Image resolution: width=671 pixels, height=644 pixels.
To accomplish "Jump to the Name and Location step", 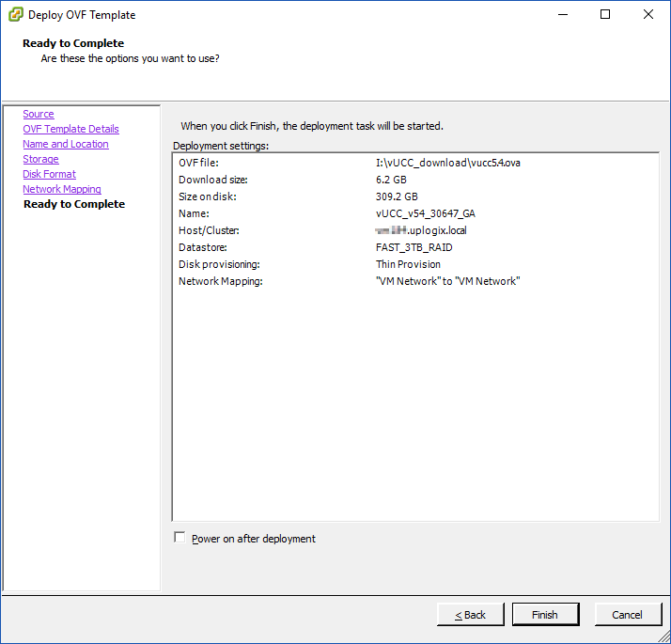I will point(66,144).
